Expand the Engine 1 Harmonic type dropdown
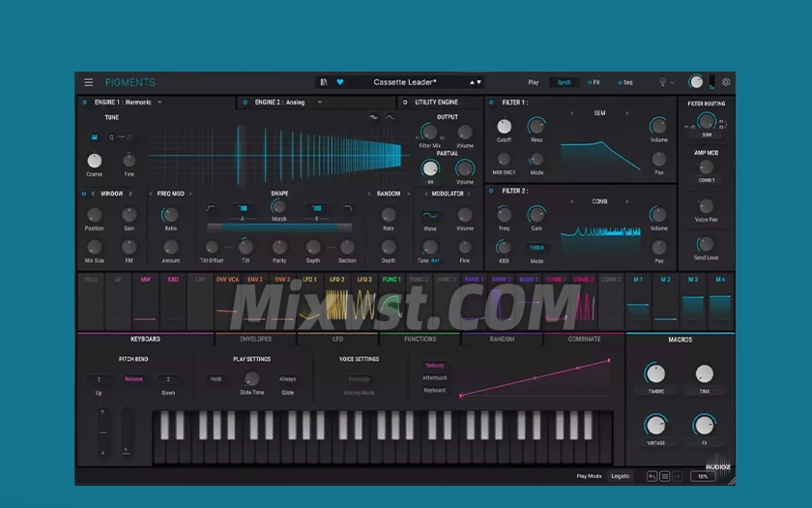Screen dimensions: 812x508 click(x=159, y=102)
